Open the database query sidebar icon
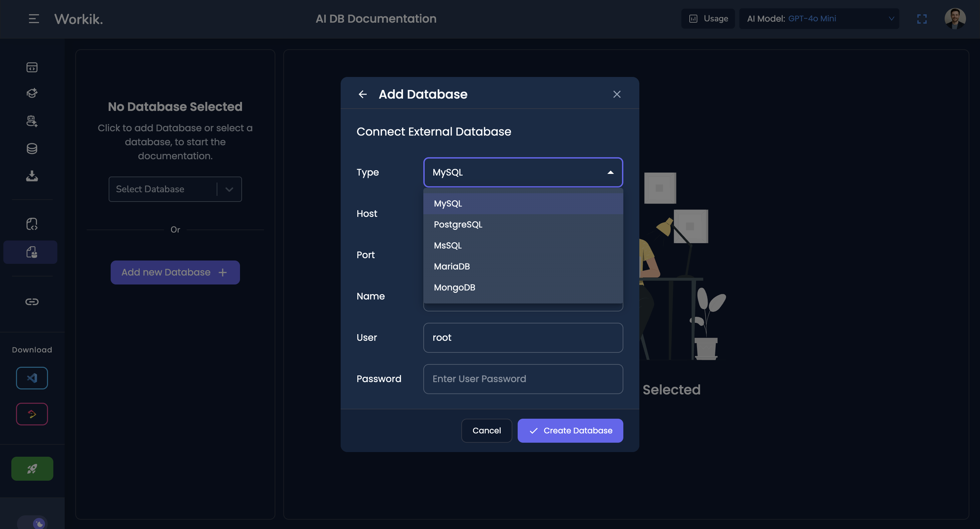This screenshot has height=529, width=980. 32,121
